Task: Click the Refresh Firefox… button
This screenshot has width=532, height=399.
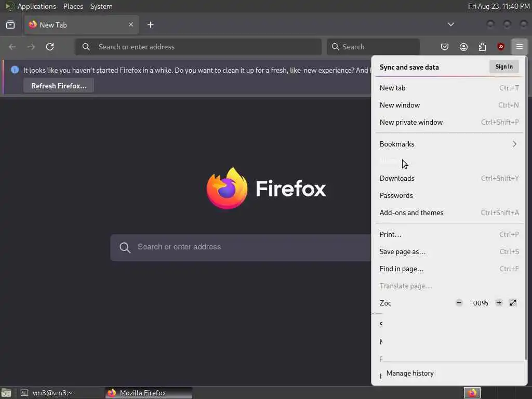Action: tap(59, 86)
